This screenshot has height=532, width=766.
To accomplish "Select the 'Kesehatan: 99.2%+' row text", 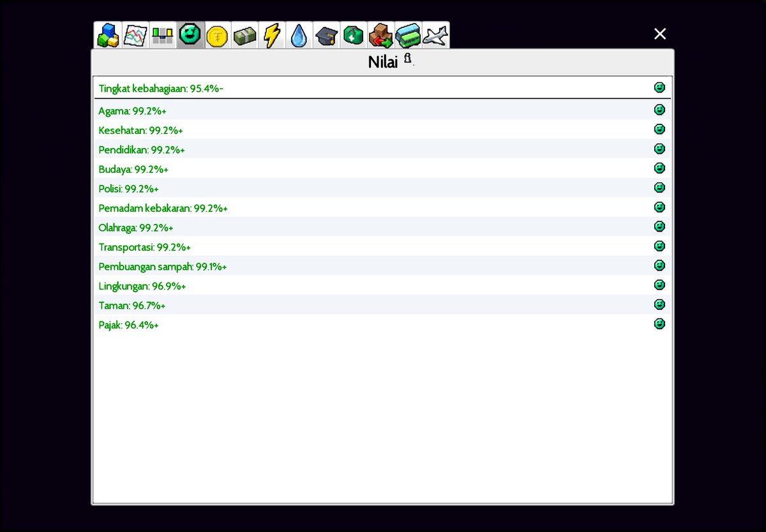I will coord(141,131).
